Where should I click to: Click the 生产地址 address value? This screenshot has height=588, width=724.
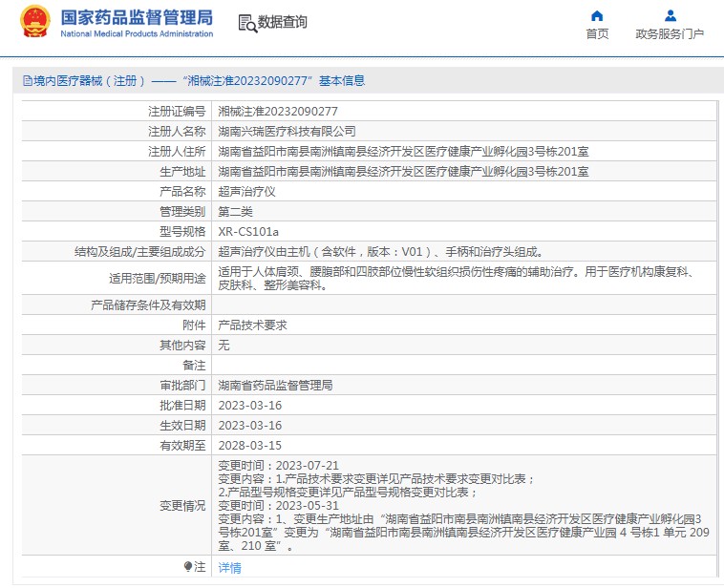click(x=403, y=172)
